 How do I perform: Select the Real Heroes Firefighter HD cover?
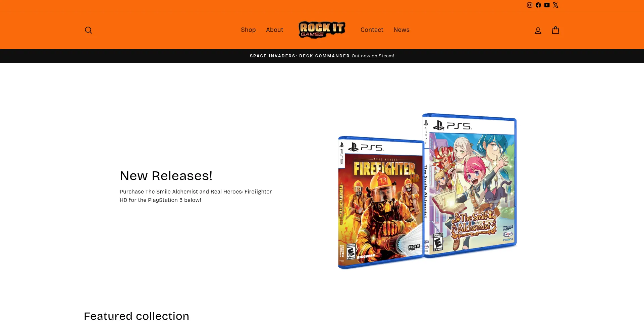click(381, 203)
